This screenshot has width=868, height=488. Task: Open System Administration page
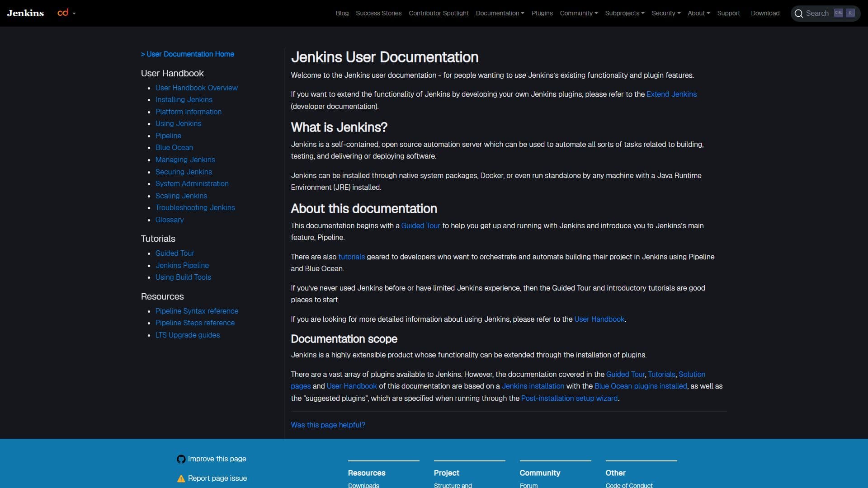click(x=192, y=183)
